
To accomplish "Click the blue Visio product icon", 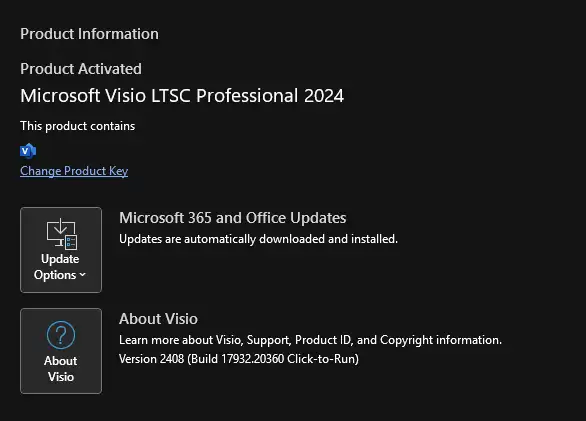I will point(28,151).
